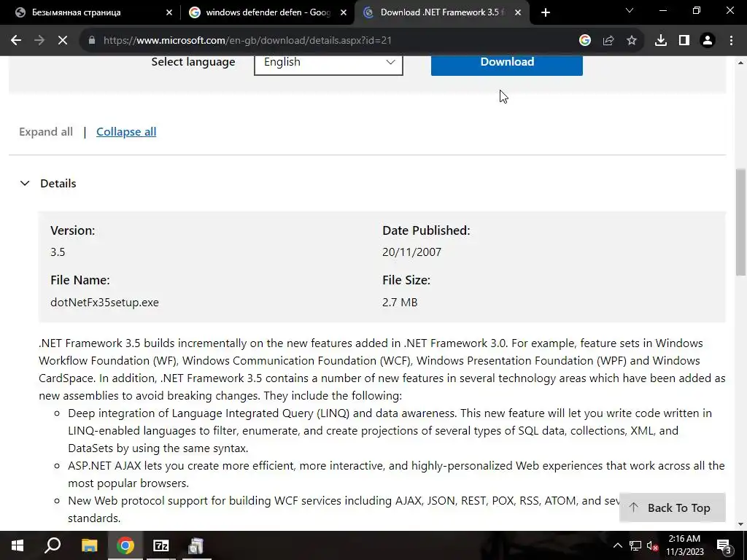This screenshot has width=747, height=560.
Task: Click Back To Top button
Action: pyautogui.click(x=672, y=507)
